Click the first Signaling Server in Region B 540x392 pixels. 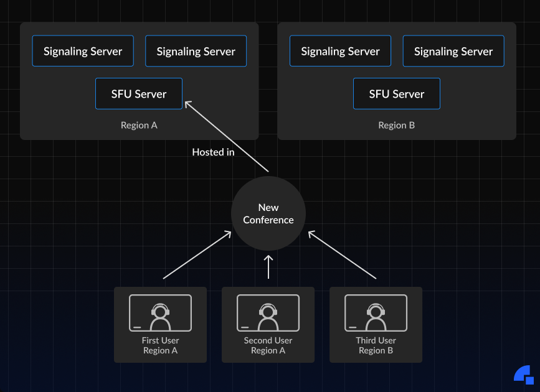[x=341, y=51]
